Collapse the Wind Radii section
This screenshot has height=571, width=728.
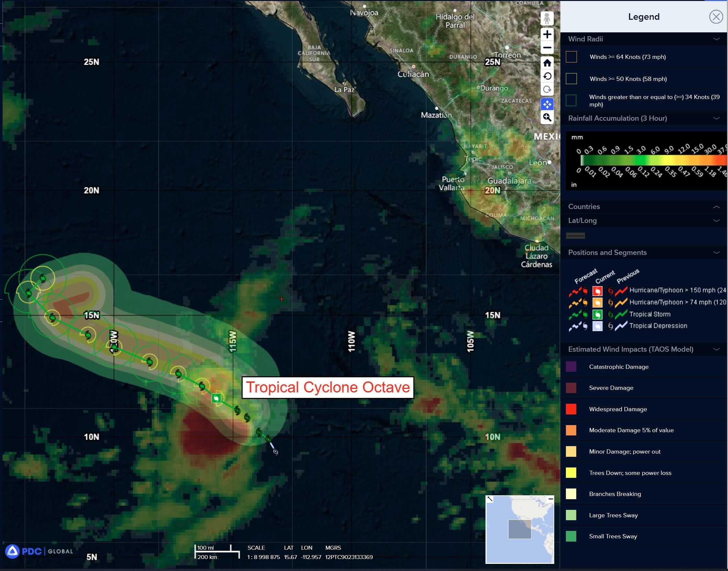(716, 39)
